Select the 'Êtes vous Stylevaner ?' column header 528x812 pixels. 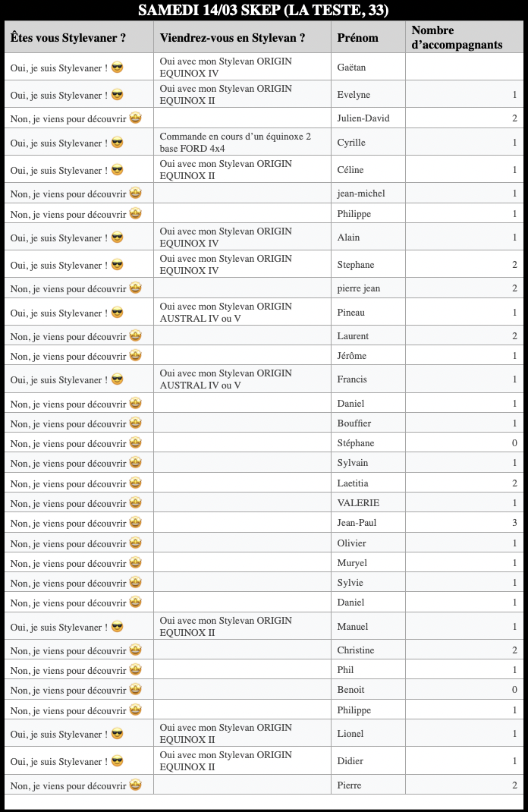coord(68,37)
